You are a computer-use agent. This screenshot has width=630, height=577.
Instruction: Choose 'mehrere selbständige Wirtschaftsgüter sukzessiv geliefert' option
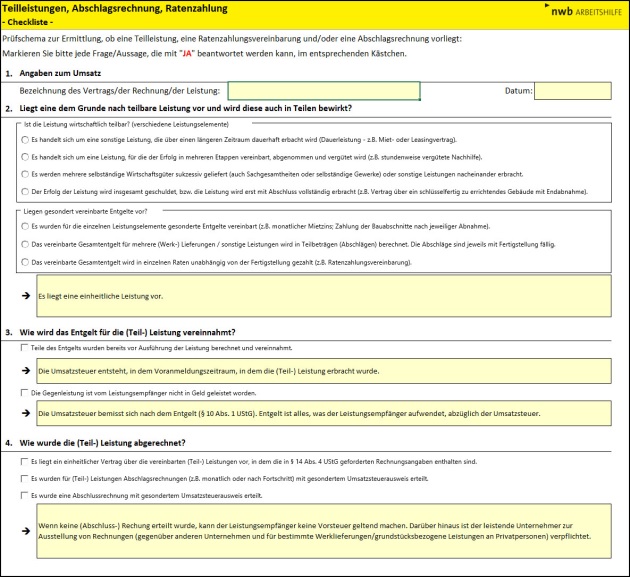tap(25, 174)
